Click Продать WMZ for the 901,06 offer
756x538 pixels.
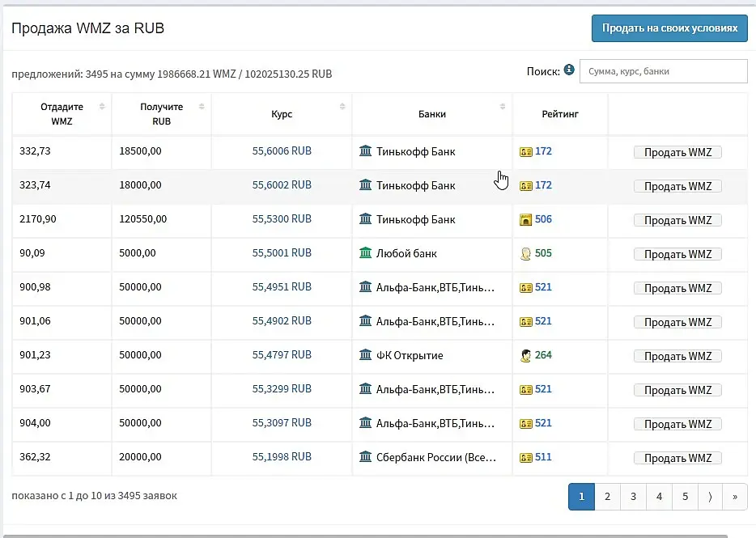[x=677, y=321]
